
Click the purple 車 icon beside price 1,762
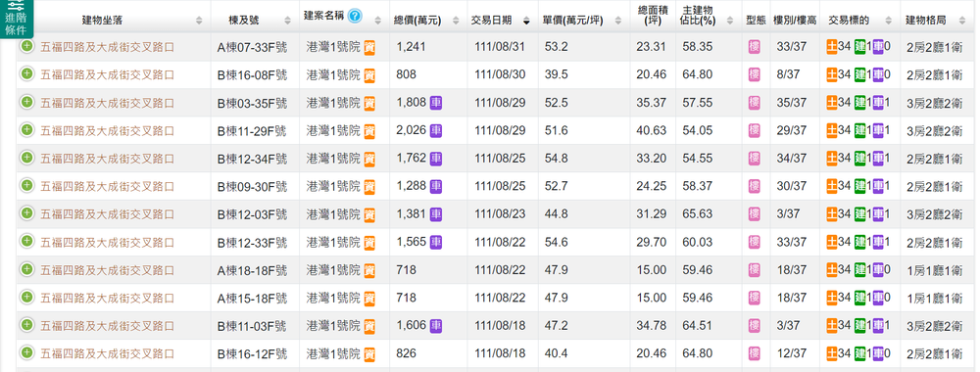pyautogui.click(x=436, y=158)
